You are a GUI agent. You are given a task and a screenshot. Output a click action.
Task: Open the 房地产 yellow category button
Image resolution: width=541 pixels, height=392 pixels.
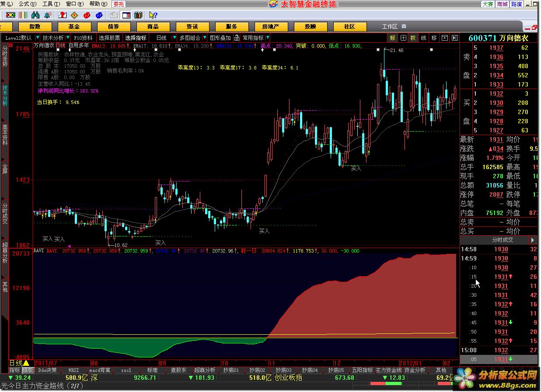pyautogui.click(x=271, y=27)
